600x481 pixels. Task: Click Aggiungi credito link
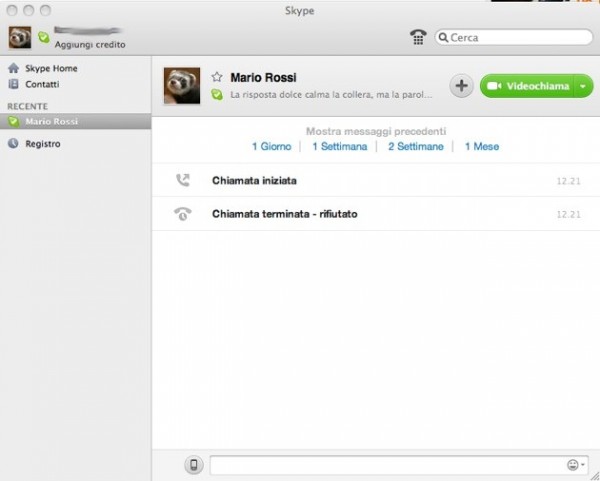[x=90, y=45]
